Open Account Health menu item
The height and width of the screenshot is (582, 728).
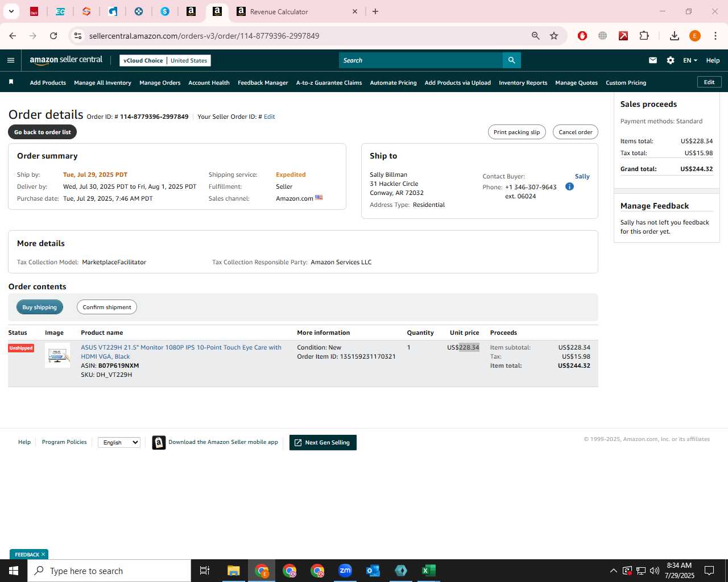209,82
